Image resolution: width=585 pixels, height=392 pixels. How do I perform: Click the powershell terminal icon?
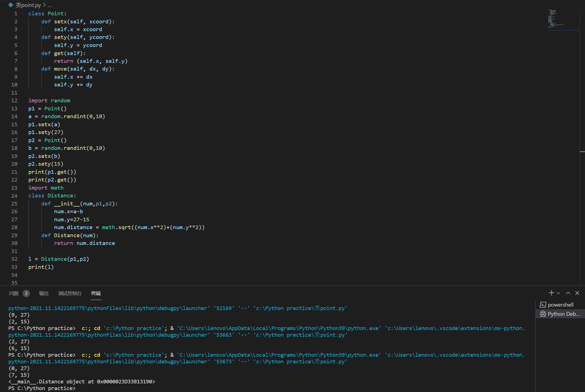pos(543,305)
